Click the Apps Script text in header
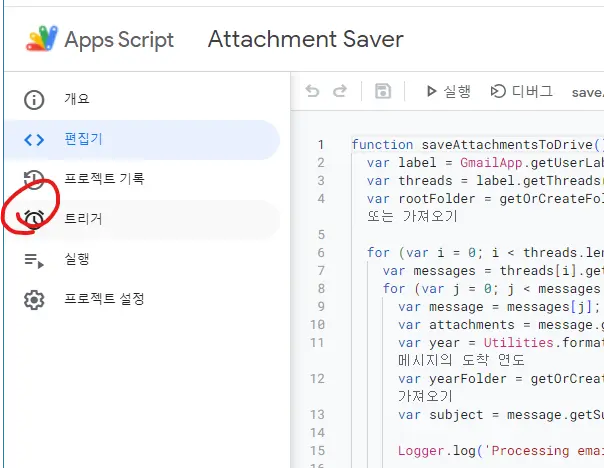 119,40
